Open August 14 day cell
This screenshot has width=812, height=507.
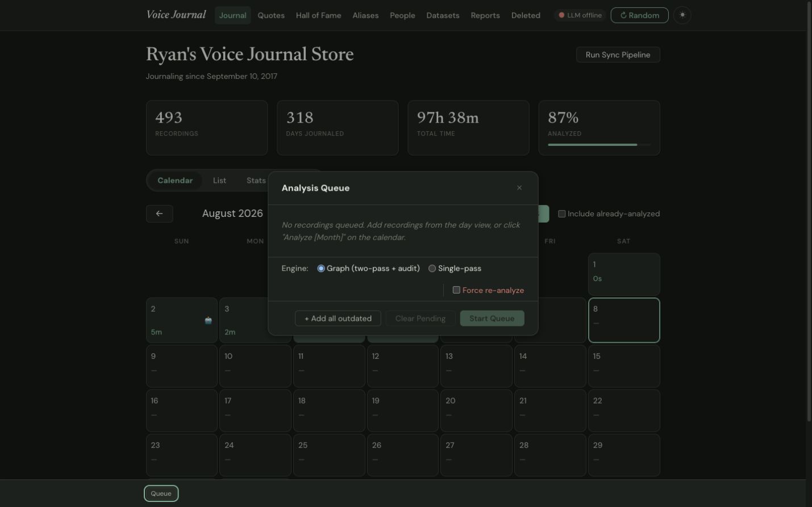click(x=550, y=366)
